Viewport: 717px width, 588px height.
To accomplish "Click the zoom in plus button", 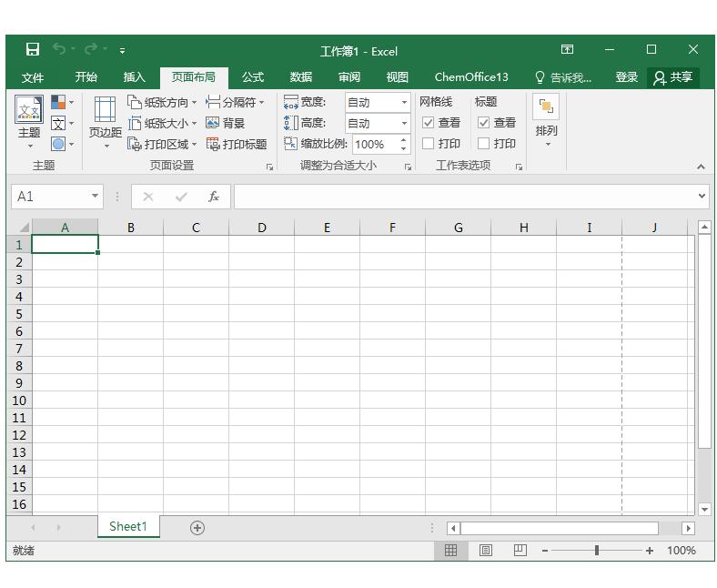I will (650, 551).
